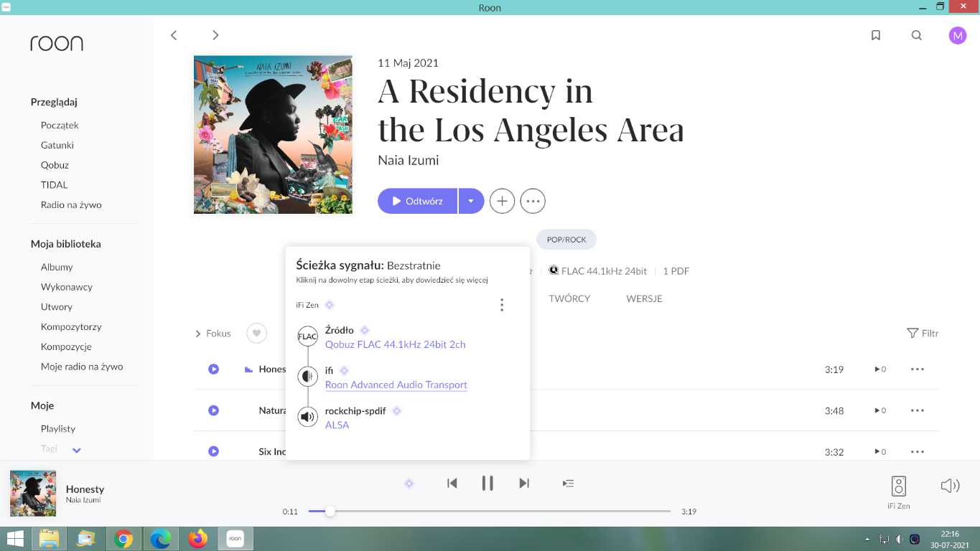Open more options for the 3:48 track

(918, 410)
